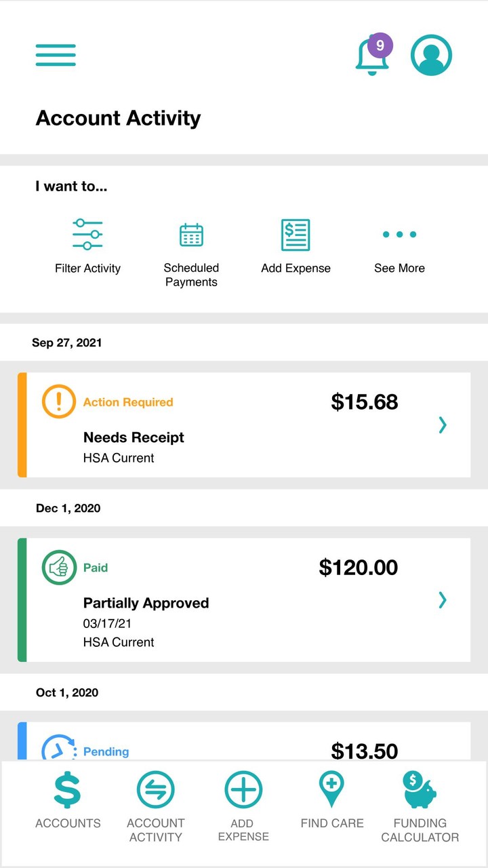Open the hamburger navigation menu

point(56,55)
